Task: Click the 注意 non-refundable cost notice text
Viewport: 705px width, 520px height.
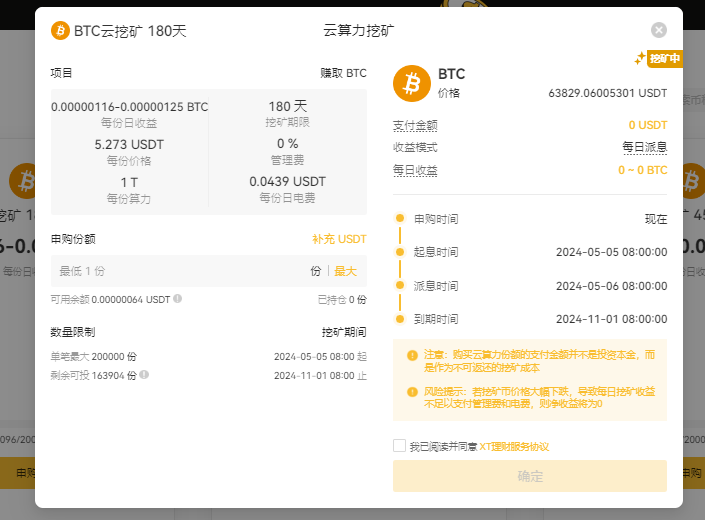Action: point(539,361)
